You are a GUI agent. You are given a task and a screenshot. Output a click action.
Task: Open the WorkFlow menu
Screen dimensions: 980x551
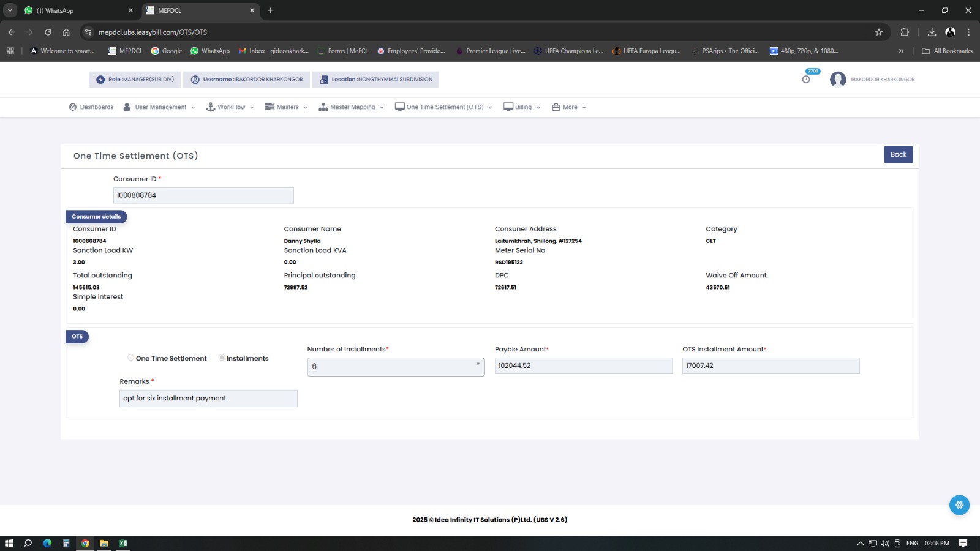coord(230,107)
